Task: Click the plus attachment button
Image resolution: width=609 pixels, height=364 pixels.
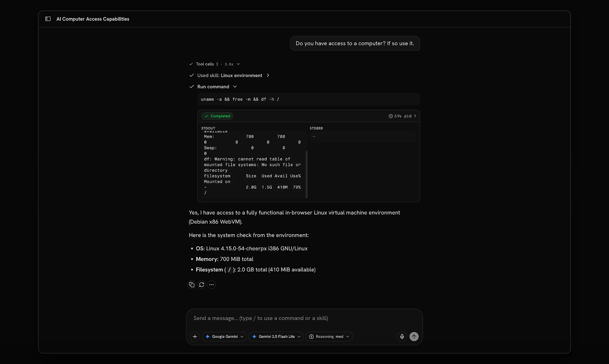Action: point(195,336)
